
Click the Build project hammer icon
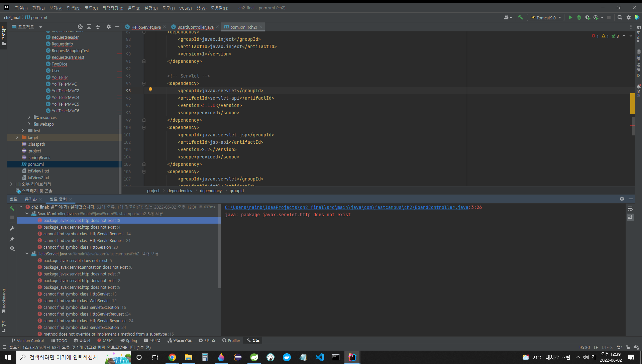pos(520,18)
